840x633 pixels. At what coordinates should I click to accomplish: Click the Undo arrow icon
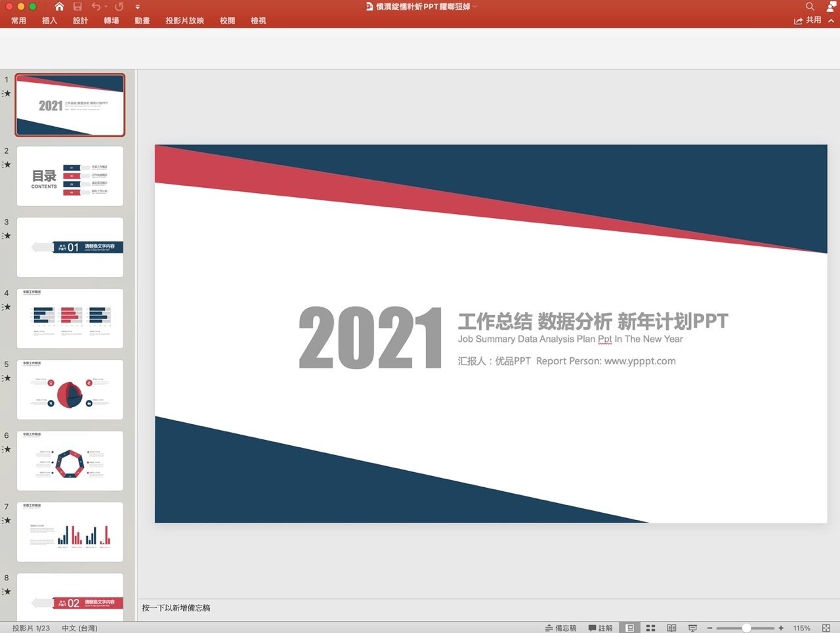(x=96, y=7)
